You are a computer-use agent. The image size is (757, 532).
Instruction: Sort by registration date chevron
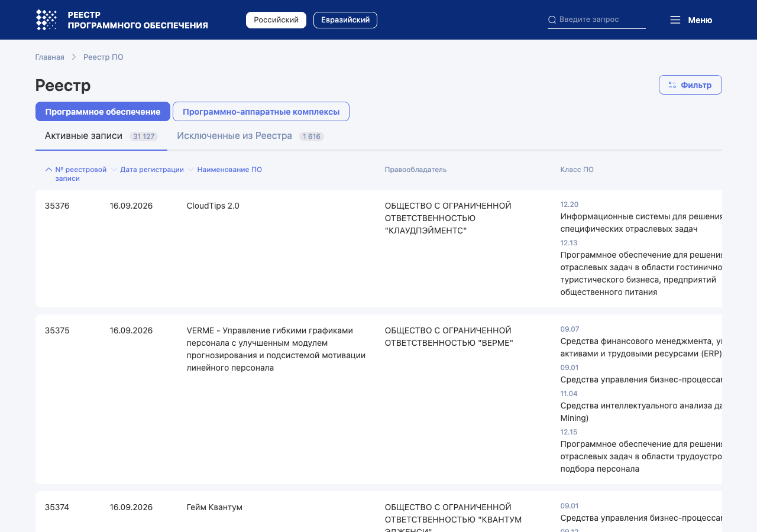[114, 170]
